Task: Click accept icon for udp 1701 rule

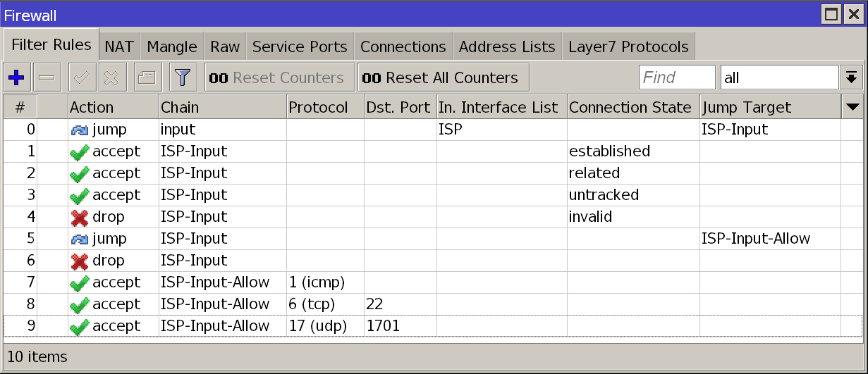Action: pos(80,327)
